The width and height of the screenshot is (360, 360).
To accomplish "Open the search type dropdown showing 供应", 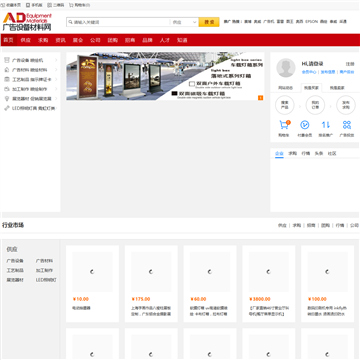I will click(x=184, y=22).
